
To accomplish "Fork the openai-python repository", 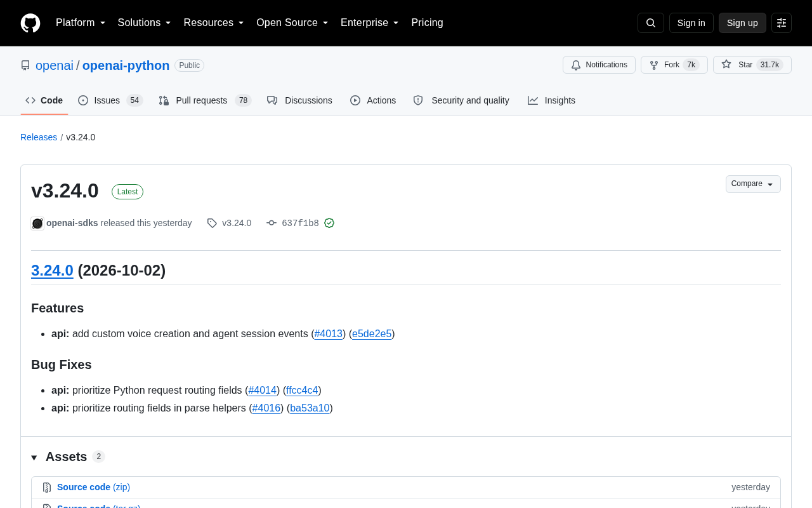I will tap(674, 65).
